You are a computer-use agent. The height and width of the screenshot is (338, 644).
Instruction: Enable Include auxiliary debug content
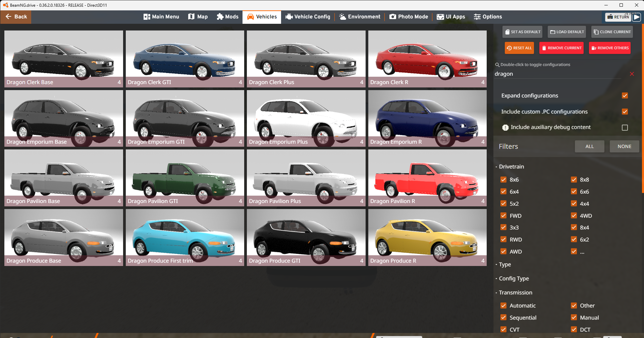[x=625, y=127]
